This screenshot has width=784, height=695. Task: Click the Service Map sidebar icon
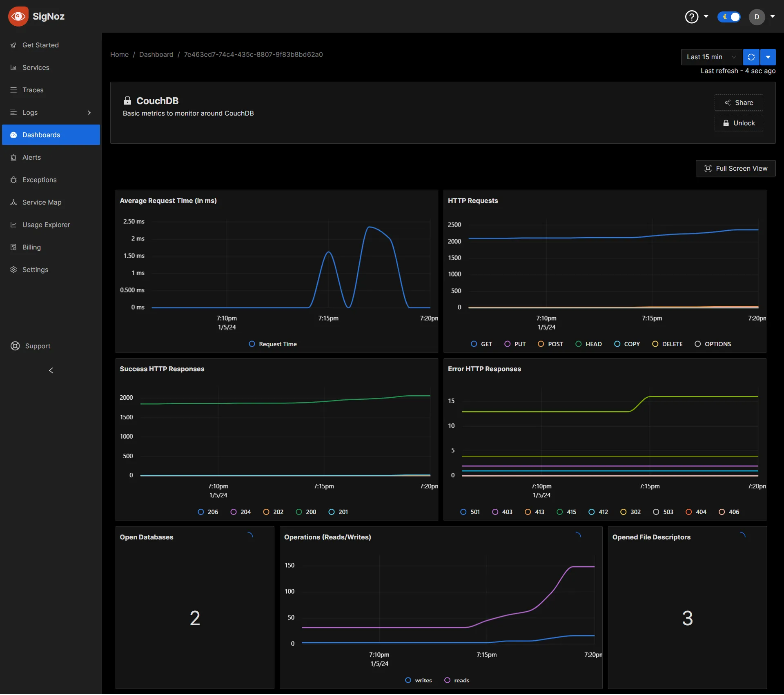point(13,202)
